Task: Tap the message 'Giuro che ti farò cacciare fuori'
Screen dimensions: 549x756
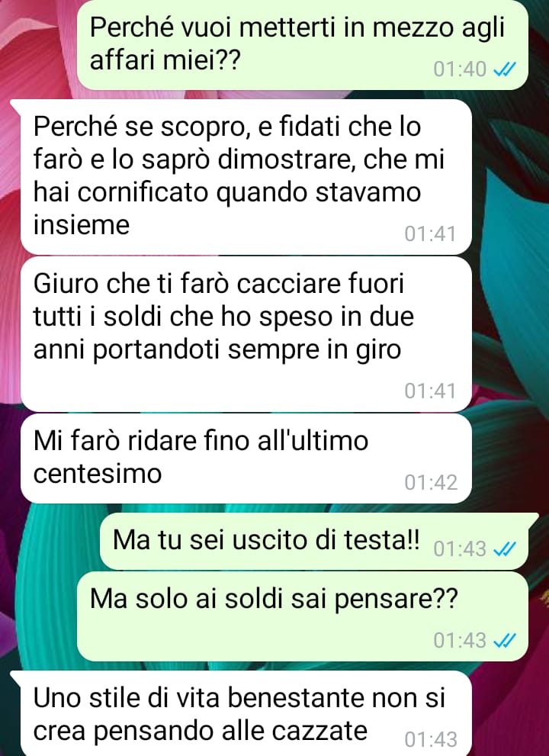Action: pyautogui.click(x=246, y=334)
